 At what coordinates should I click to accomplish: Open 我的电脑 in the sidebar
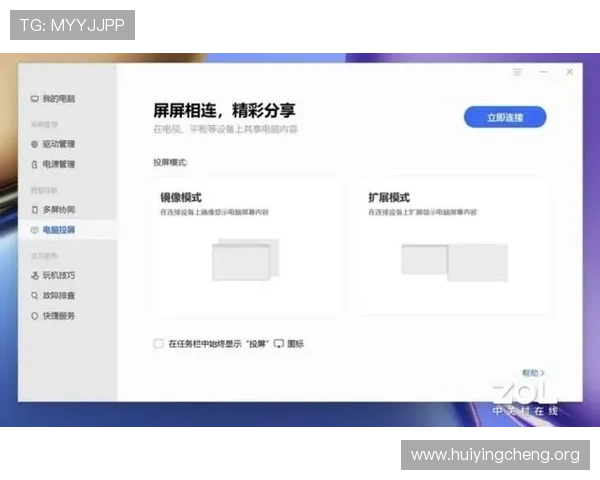pos(53,99)
